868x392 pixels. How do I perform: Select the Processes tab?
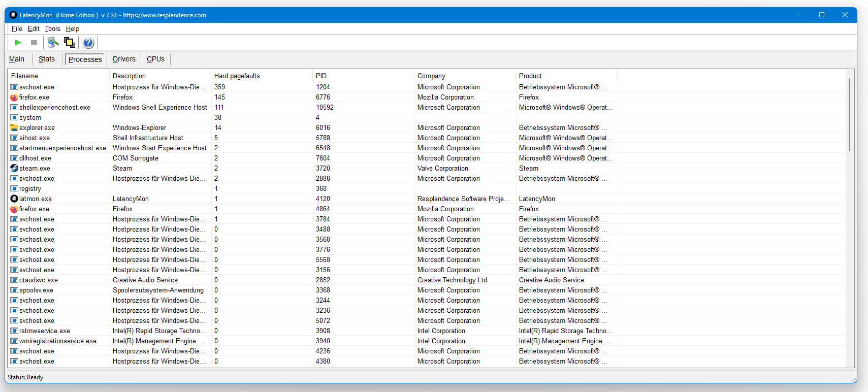click(x=85, y=59)
